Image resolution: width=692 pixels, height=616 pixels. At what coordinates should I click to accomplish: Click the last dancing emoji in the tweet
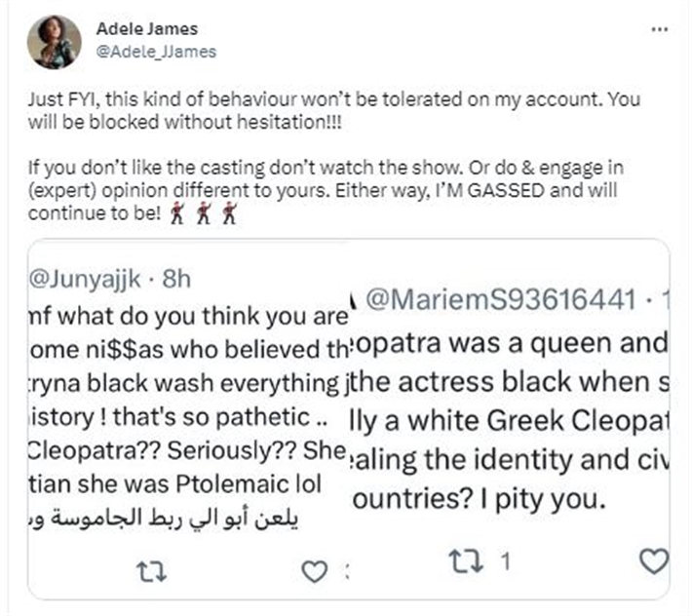coord(228,212)
